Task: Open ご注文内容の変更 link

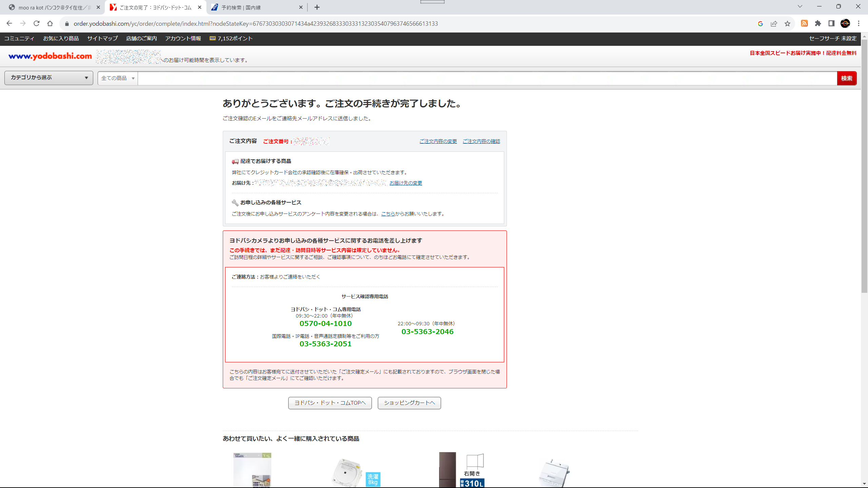Action: 438,141
